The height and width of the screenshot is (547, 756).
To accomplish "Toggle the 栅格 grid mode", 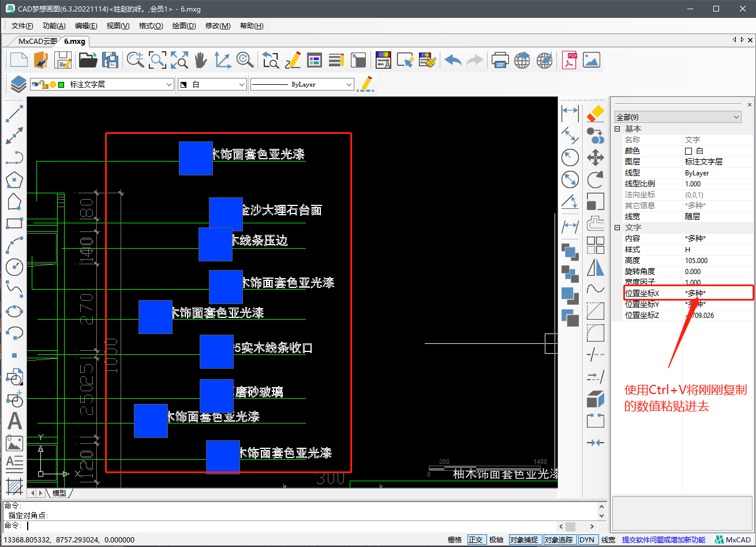I will (455, 540).
